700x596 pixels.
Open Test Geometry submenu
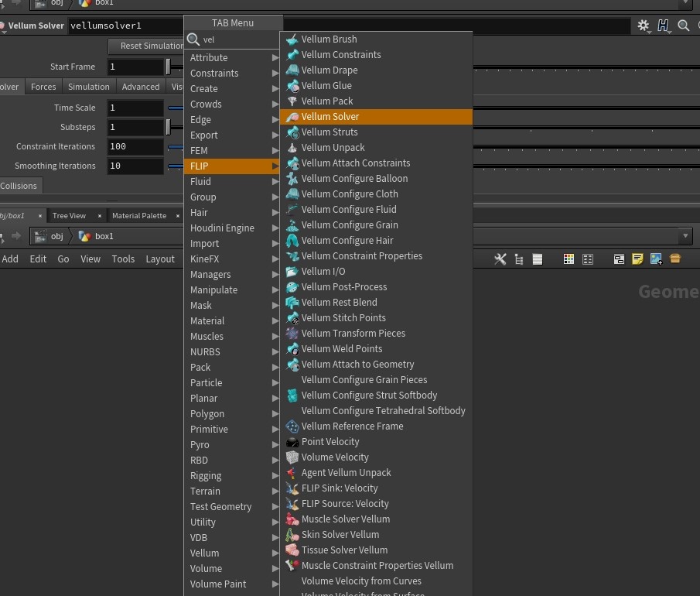(232, 507)
